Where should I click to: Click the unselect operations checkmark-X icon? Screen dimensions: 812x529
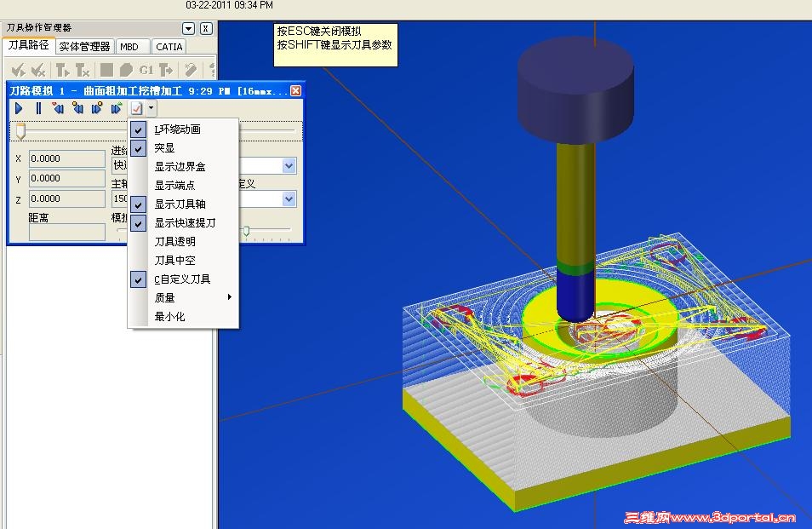(38, 70)
